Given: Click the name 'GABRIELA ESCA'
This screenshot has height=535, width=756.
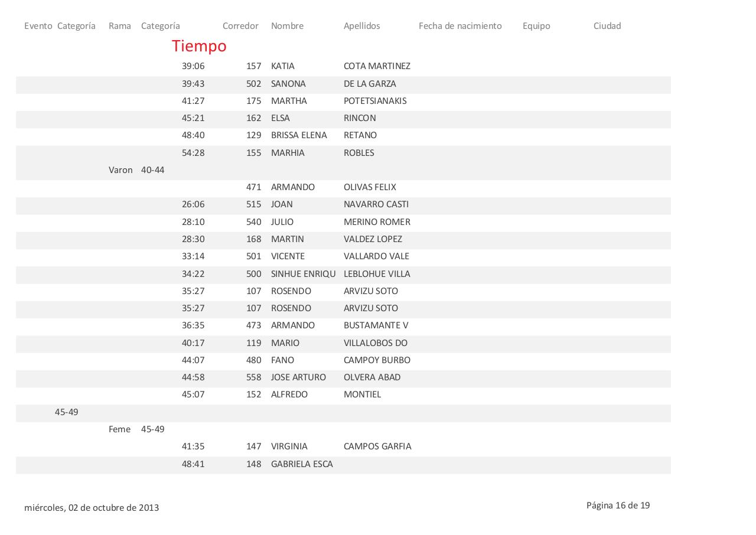Looking at the screenshot, I should click(302, 464).
